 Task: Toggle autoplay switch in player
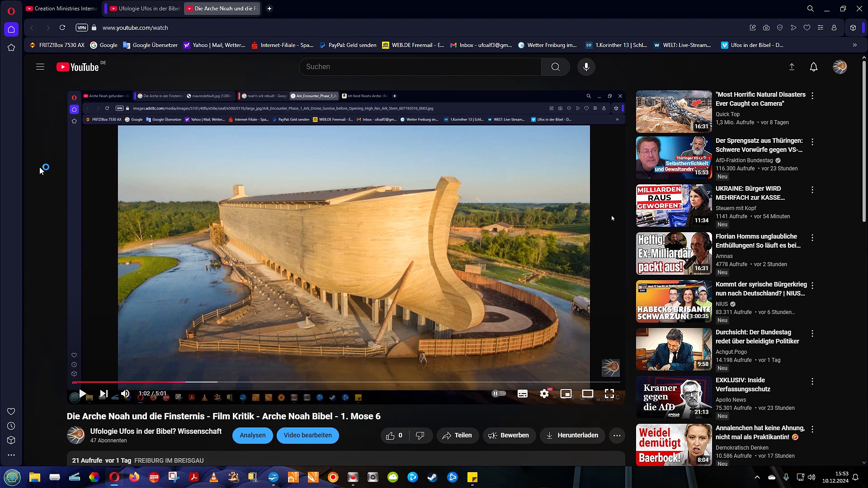pos(499,394)
